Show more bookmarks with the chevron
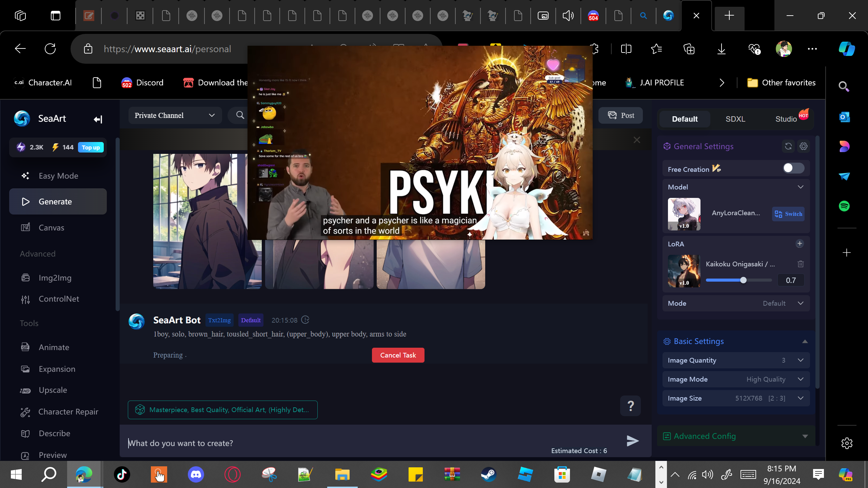The image size is (868, 488). click(722, 83)
